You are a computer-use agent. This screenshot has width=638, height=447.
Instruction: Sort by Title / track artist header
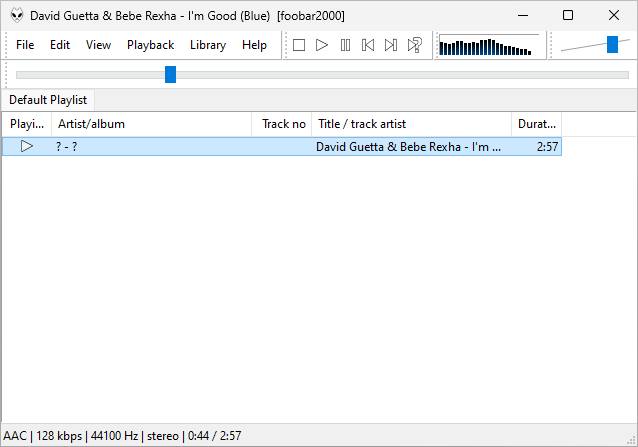[411, 124]
